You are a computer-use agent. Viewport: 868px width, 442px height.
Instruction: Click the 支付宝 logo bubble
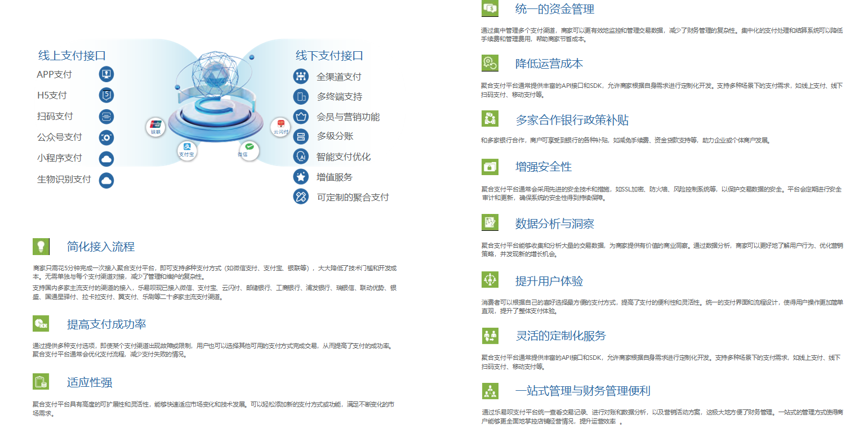(187, 150)
